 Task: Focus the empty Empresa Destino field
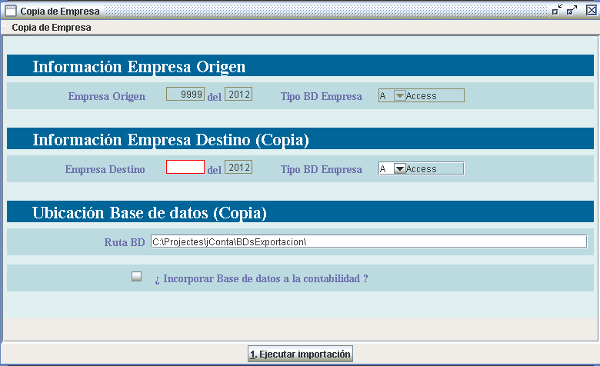pyautogui.click(x=185, y=167)
